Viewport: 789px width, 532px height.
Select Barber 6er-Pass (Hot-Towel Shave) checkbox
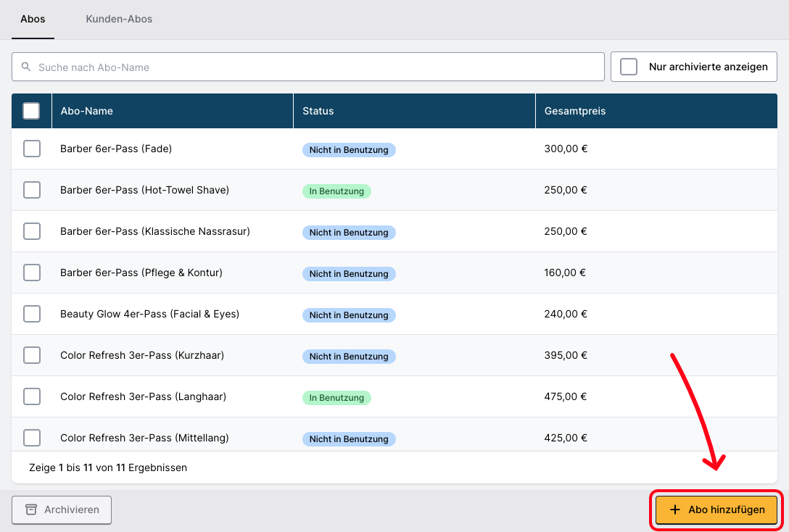32,190
